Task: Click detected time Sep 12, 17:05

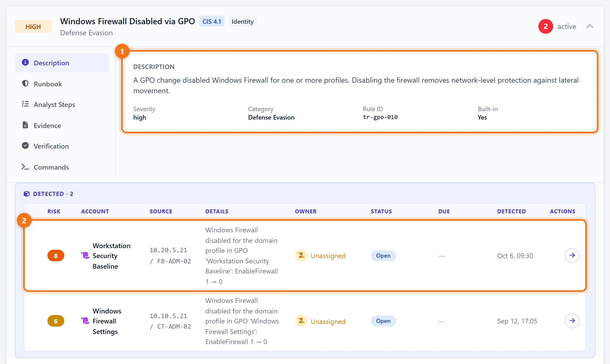Action: [517, 321]
